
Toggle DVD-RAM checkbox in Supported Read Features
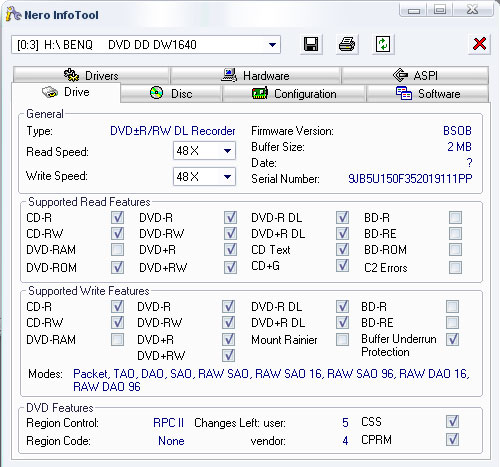tap(117, 249)
